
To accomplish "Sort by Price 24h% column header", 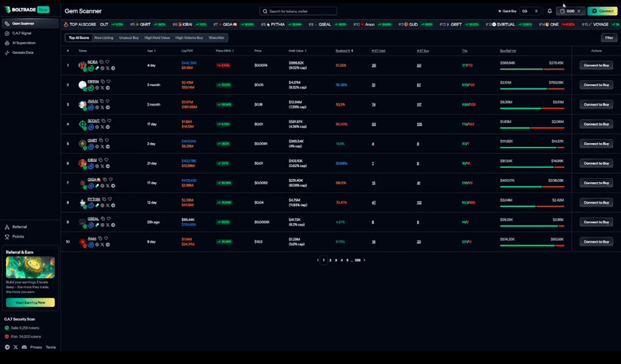I will (x=225, y=51).
